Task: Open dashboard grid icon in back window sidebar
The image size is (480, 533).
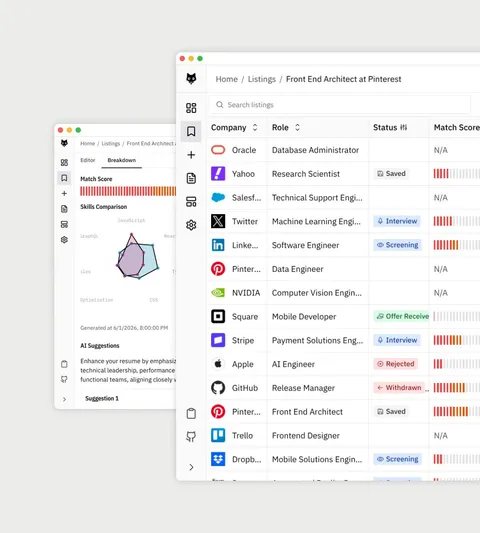Action: click(x=64, y=162)
